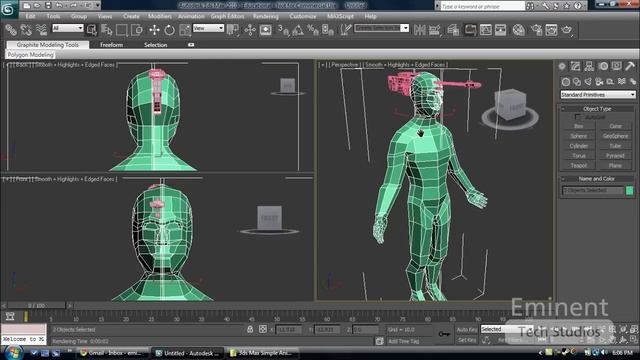
Task: Activate the Select Object tool
Action: point(92,30)
